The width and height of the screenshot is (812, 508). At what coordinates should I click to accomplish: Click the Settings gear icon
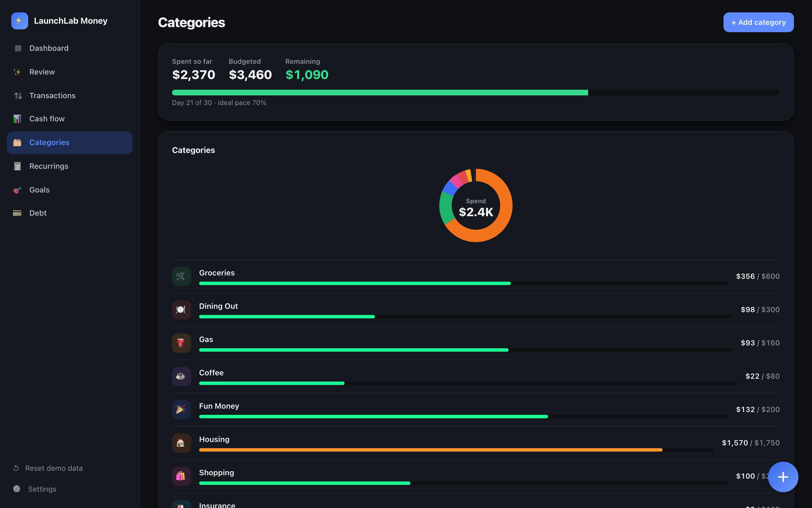tap(17, 489)
